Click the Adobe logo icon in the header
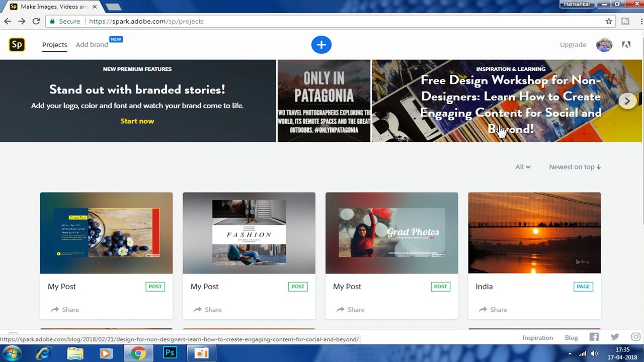This screenshot has width=644, height=362. (626, 45)
